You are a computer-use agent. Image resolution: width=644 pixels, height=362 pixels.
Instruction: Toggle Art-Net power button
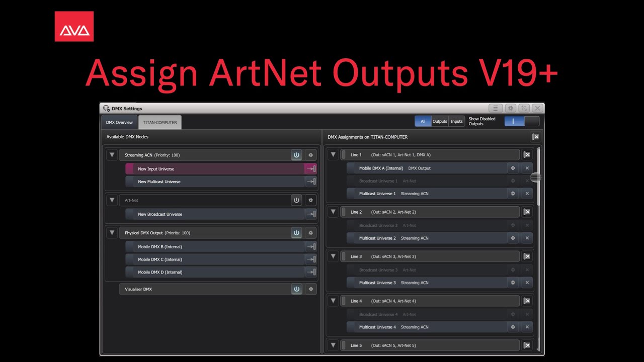(296, 200)
